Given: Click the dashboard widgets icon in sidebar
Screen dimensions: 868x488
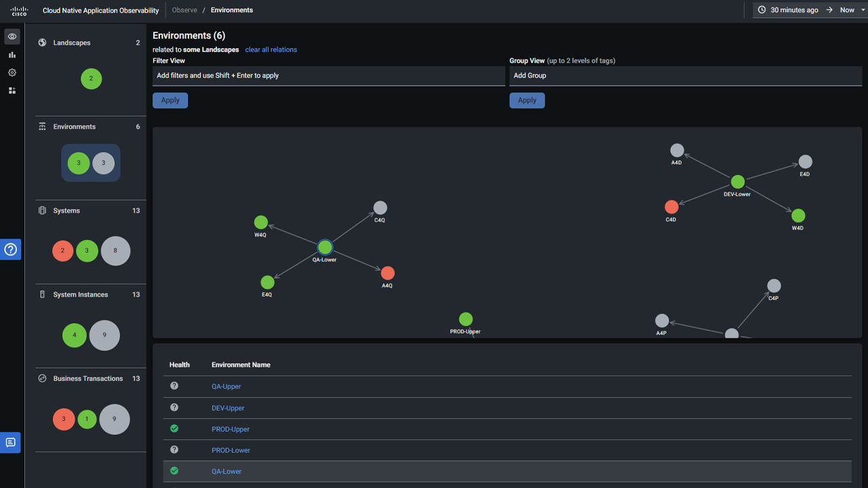Looking at the screenshot, I should (x=12, y=90).
